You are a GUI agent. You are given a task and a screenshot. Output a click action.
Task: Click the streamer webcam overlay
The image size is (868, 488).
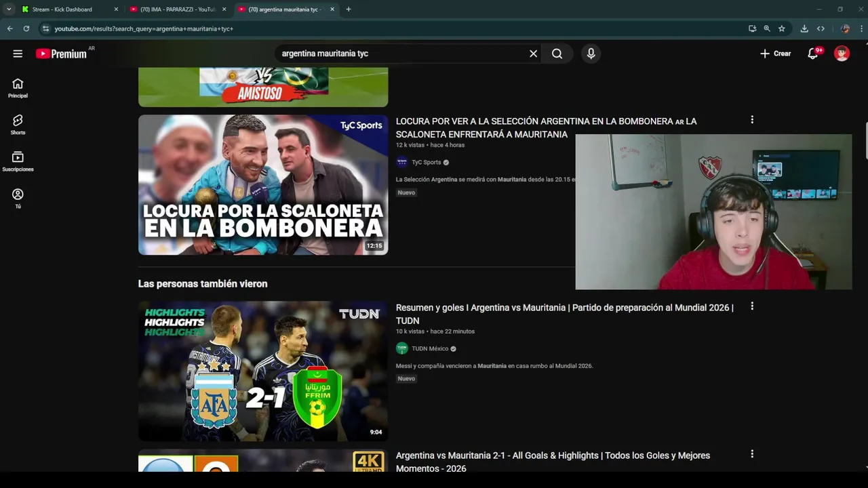click(x=713, y=212)
